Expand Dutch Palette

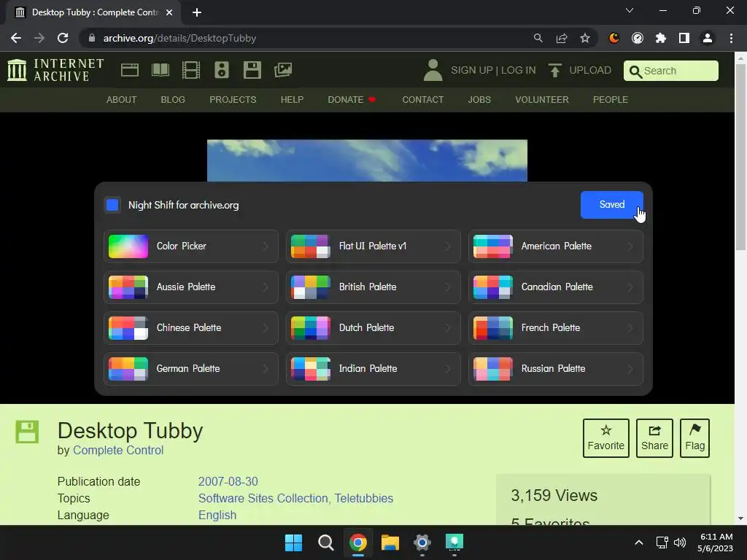(373, 328)
